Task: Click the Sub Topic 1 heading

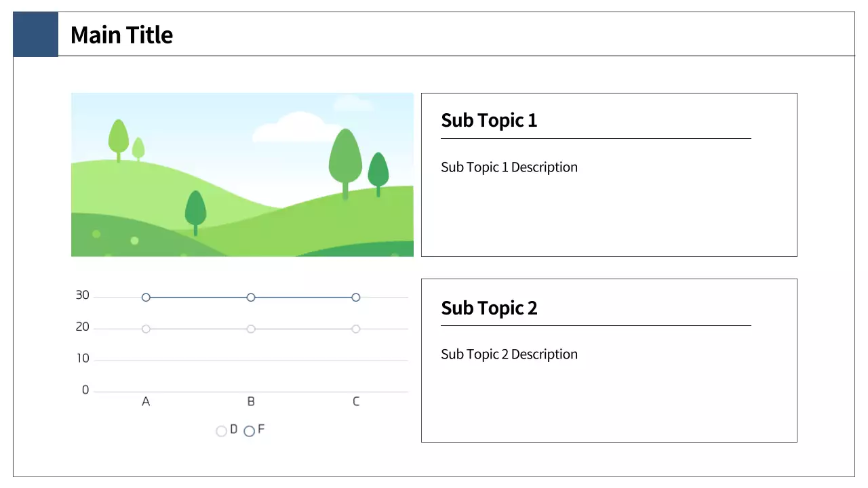Action: [489, 121]
